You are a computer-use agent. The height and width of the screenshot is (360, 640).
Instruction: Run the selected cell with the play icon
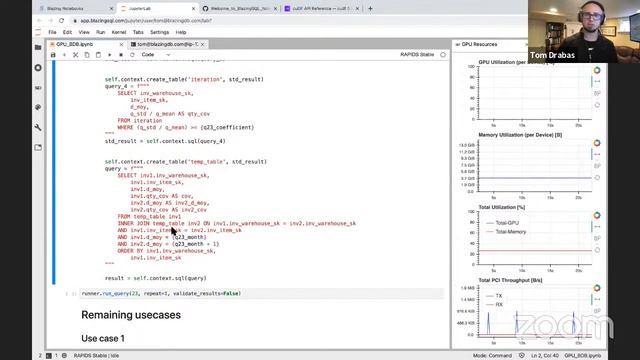(109, 55)
